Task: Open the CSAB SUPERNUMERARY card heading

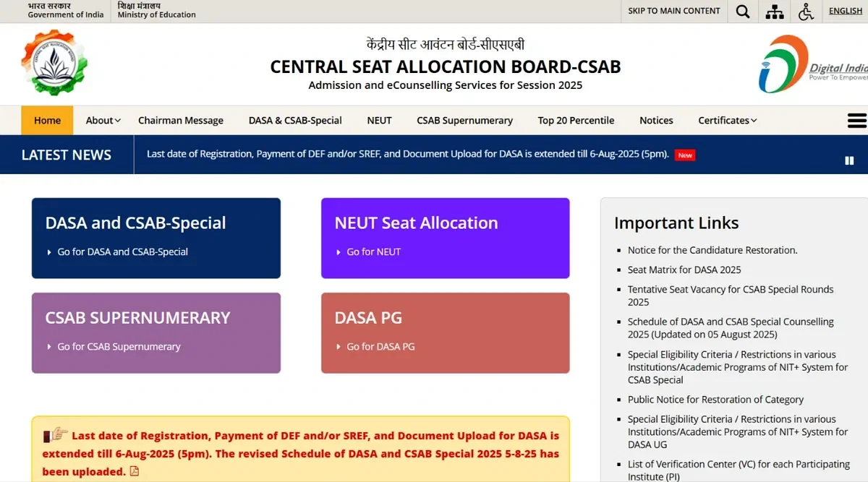Action: point(137,318)
